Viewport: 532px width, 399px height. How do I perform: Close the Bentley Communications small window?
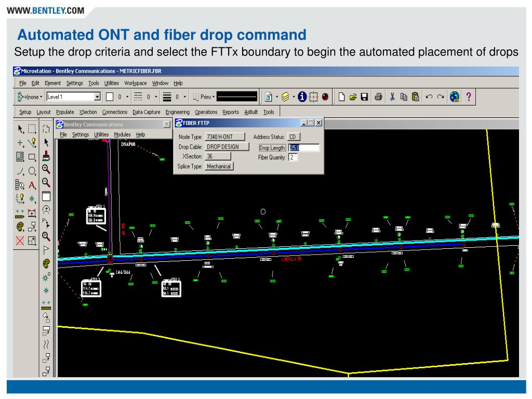[x=167, y=124]
